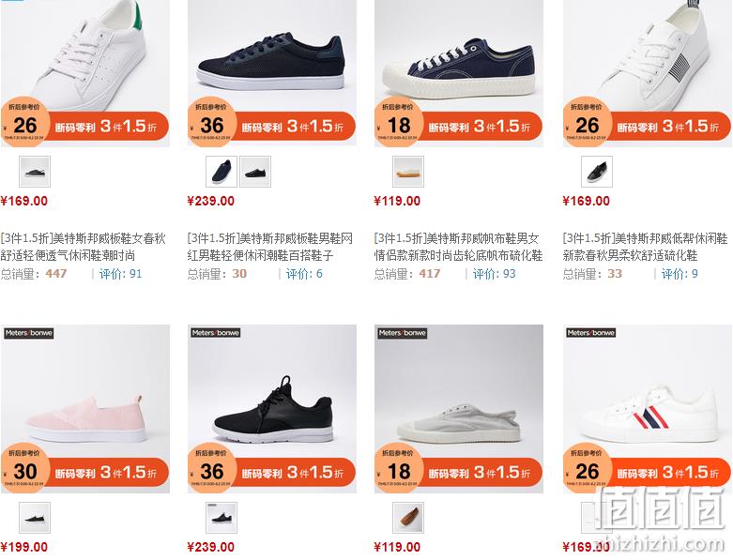Open the white sneaker with red-blue stripes
This screenshot has width=733, height=560.
tap(648, 409)
